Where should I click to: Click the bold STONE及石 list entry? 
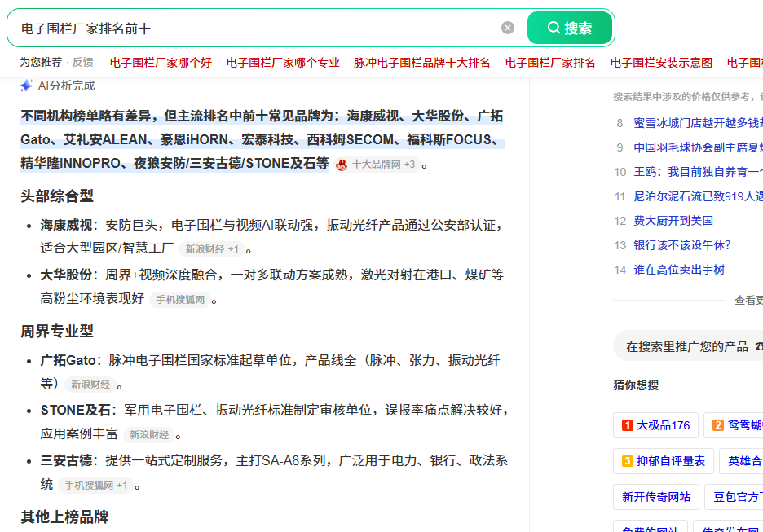tap(76, 410)
